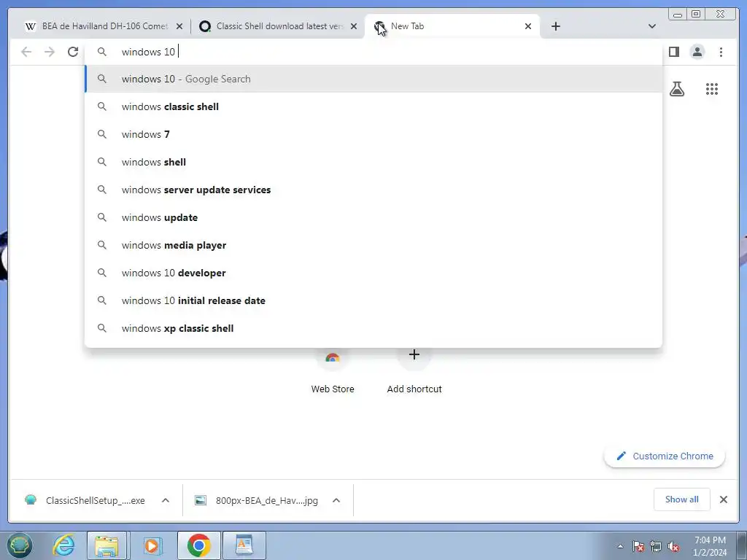Open the Web Store shortcut
Viewport: 747px width, 560px height.
coord(333,371)
